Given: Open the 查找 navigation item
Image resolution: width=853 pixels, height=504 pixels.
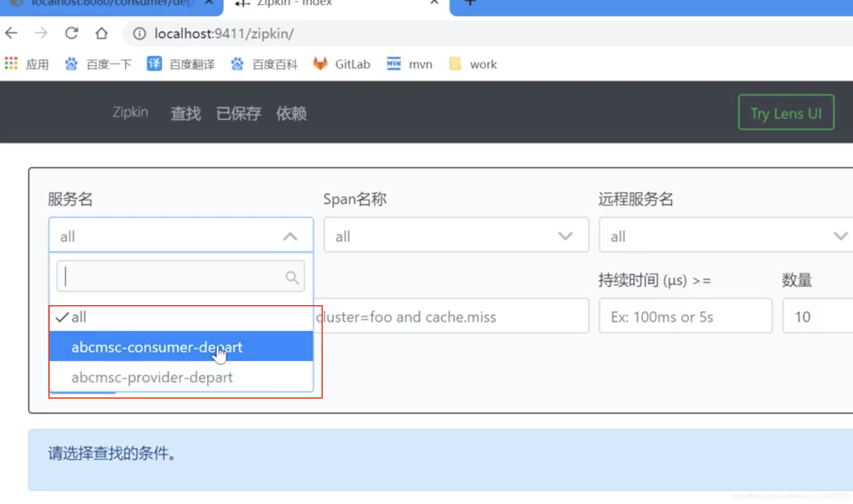Looking at the screenshot, I should 186,113.
